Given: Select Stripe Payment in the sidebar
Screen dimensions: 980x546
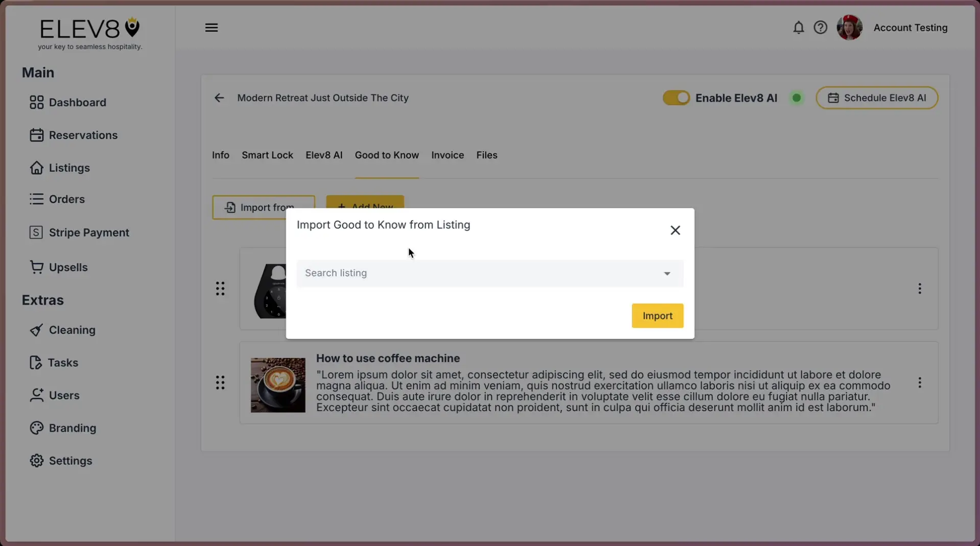Looking at the screenshot, I should [89, 232].
